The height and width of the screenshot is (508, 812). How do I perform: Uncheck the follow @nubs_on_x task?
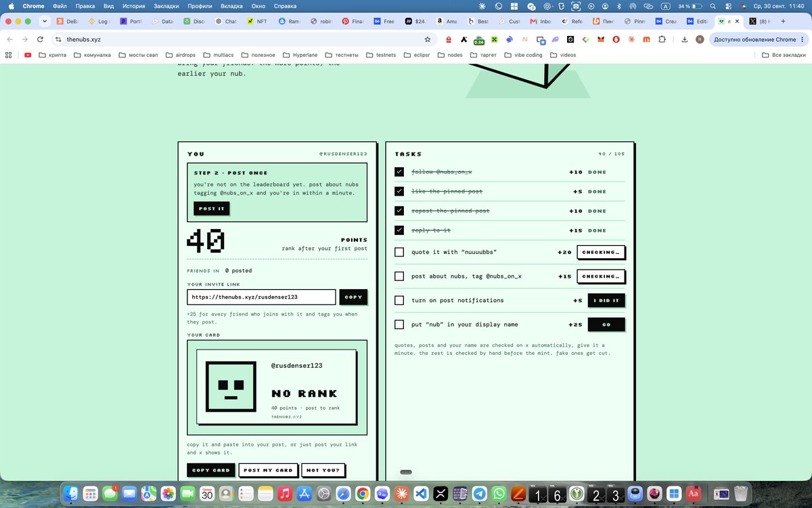coord(399,172)
